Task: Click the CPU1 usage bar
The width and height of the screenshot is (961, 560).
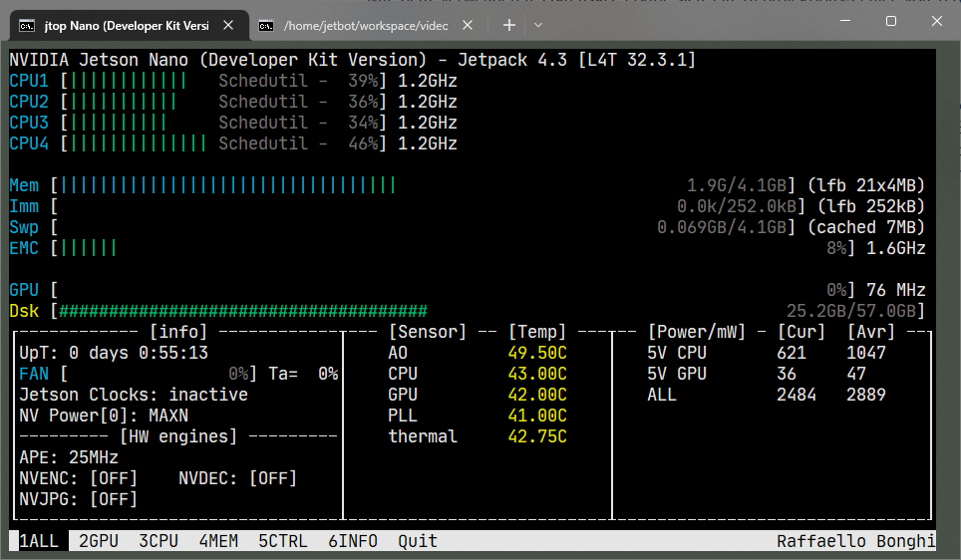Action: pos(128,81)
